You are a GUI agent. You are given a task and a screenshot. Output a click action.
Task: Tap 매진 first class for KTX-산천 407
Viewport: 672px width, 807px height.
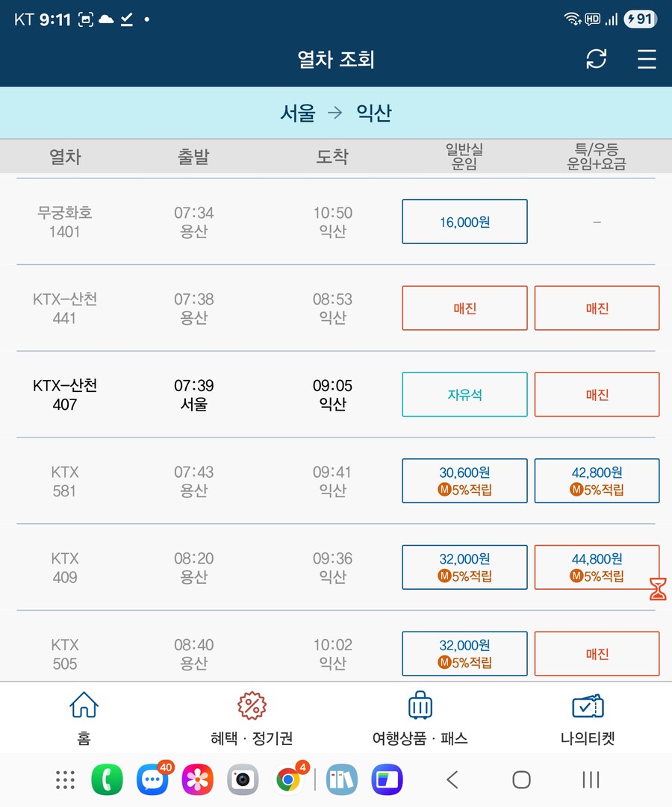pyautogui.click(x=597, y=395)
